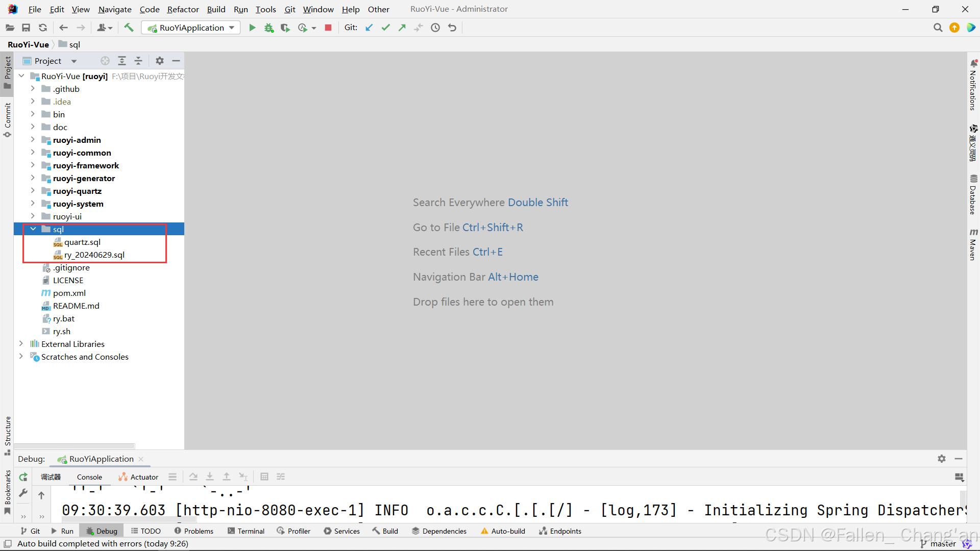Click the Search Everywhere magnifier icon
This screenshot has width=980, height=551.
pyautogui.click(x=938, y=28)
